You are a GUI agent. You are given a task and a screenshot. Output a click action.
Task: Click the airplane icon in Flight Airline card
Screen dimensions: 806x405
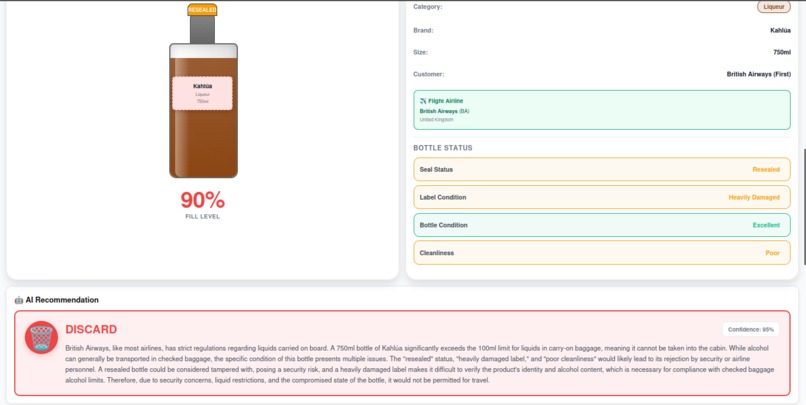point(423,101)
